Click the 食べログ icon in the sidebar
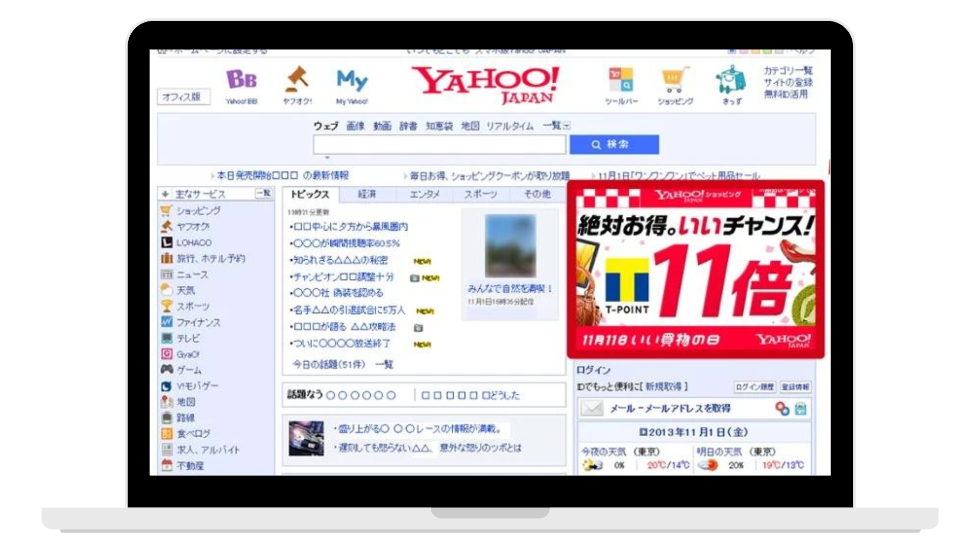The width and height of the screenshot is (980, 551). tap(166, 433)
